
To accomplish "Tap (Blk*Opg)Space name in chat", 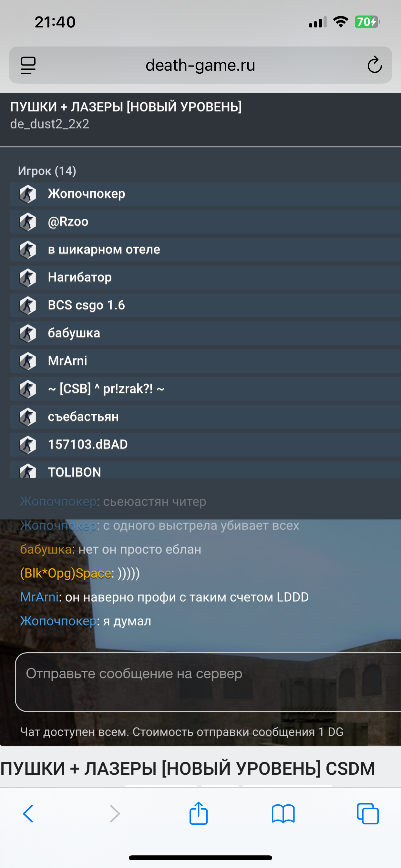I will tap(65, 573).
